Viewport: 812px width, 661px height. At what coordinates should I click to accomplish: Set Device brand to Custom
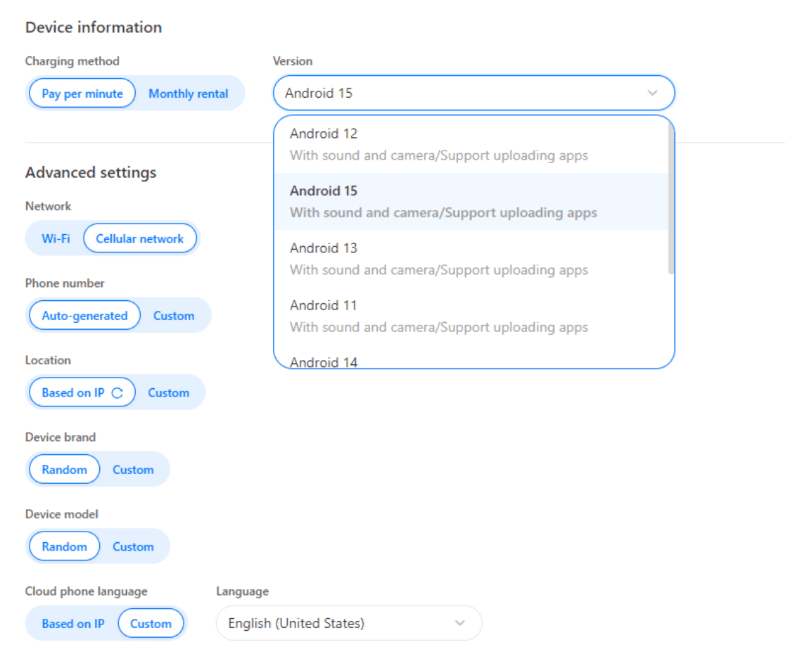[134, 469]
